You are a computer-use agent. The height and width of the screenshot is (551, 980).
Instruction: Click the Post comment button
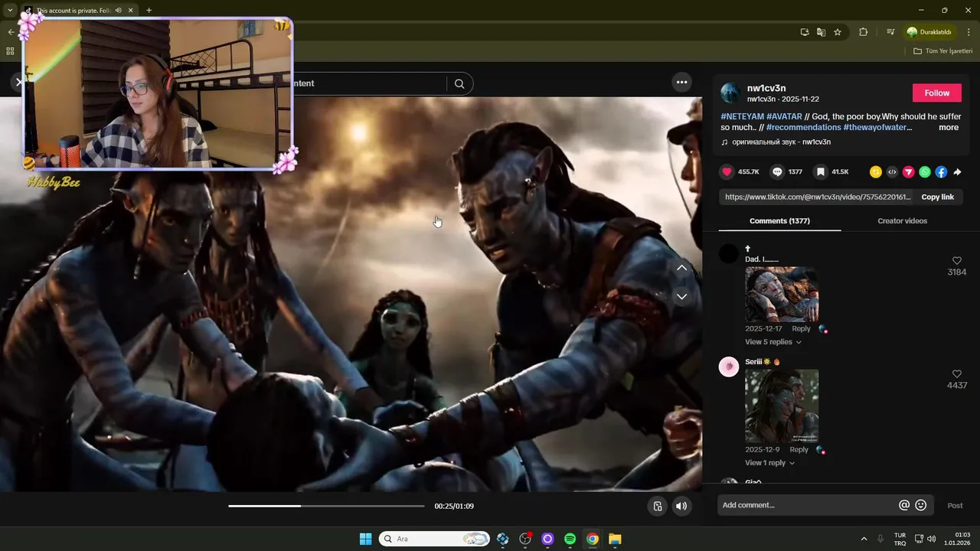pyautogui.click(x=955, y=505)
